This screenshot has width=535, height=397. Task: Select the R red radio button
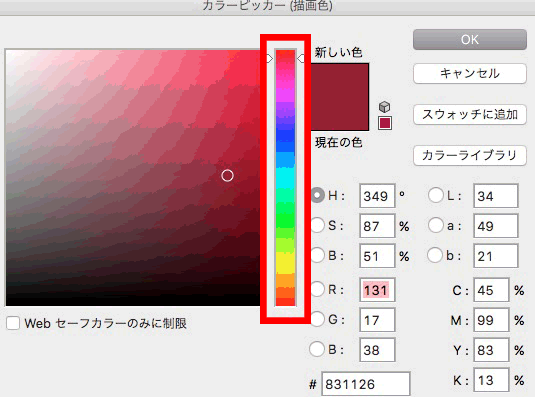[317, 289]
